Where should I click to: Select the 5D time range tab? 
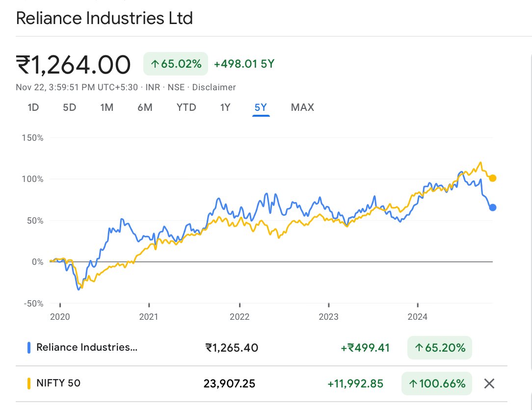[x=70, y=107]
